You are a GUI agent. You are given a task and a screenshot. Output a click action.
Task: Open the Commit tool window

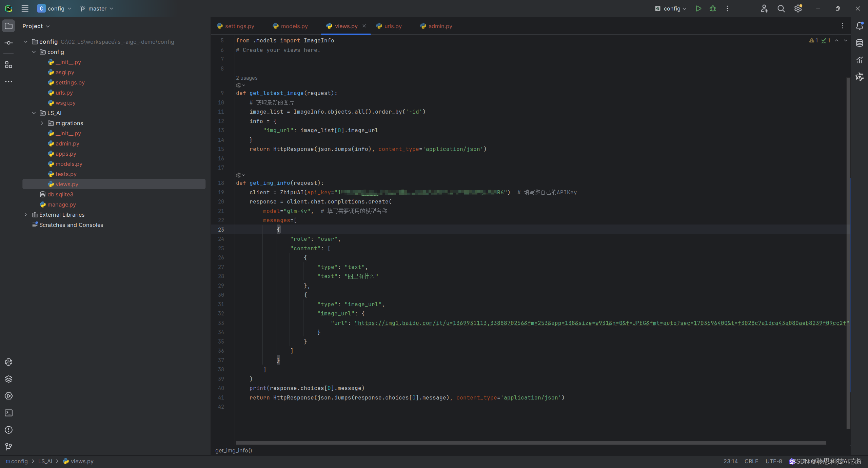click(x=8, y=43)
